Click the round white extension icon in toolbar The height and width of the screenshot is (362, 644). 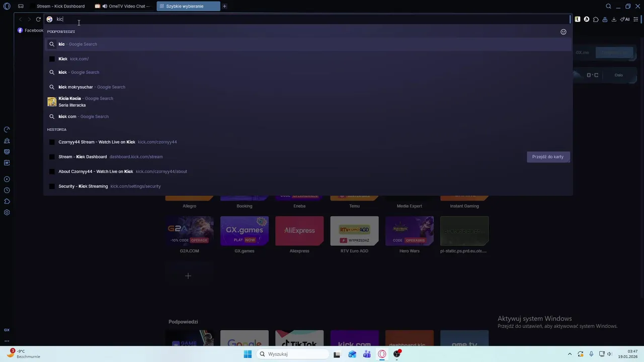(x=587, y=19)
